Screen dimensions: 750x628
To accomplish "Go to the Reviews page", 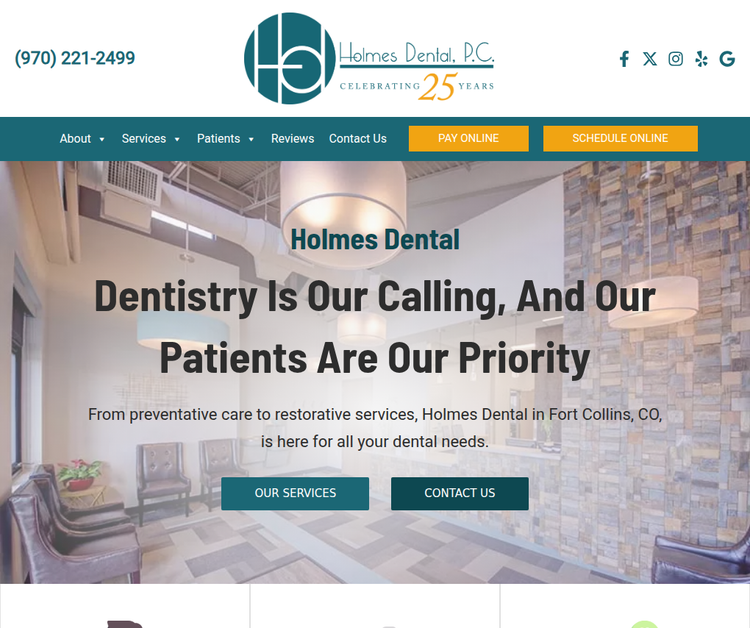I will coord(293,139).
